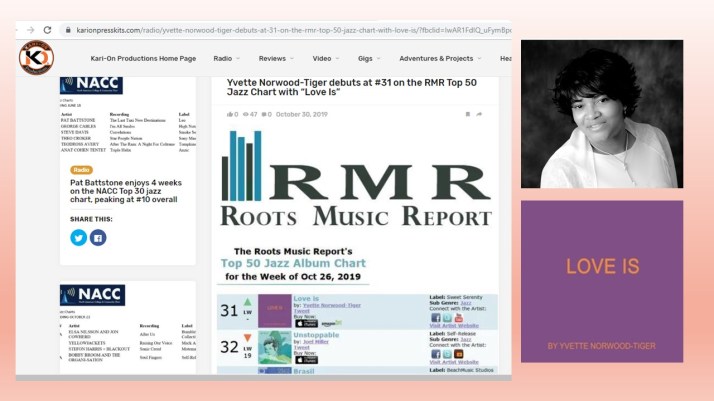The image size is (714, 401).
Task: Expand the Video menu chevron
Action: [337, 59]
